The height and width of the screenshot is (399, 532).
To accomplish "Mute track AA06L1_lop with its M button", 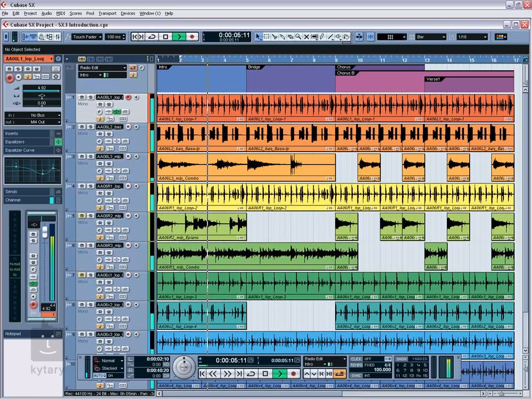I will [x=81, y=97].
